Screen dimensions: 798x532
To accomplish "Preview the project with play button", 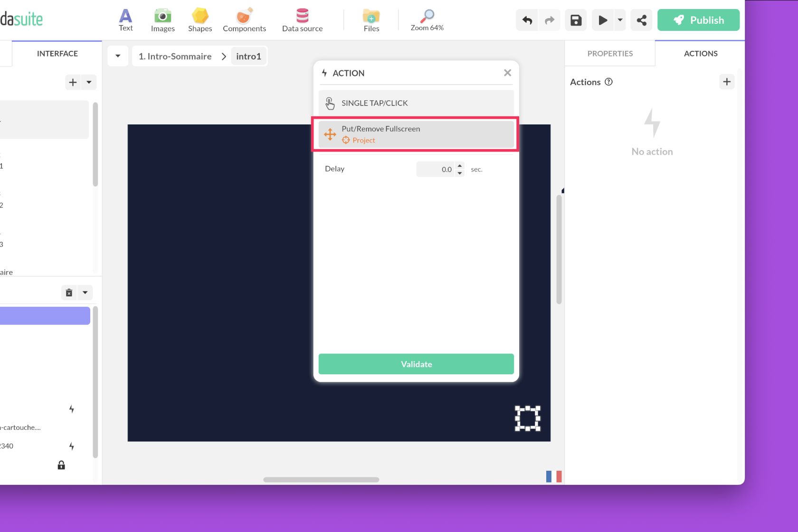I will tap(602, 20).
